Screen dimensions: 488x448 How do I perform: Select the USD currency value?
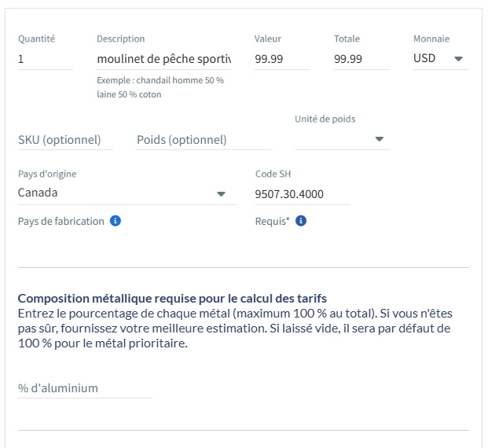pos(424,58)
